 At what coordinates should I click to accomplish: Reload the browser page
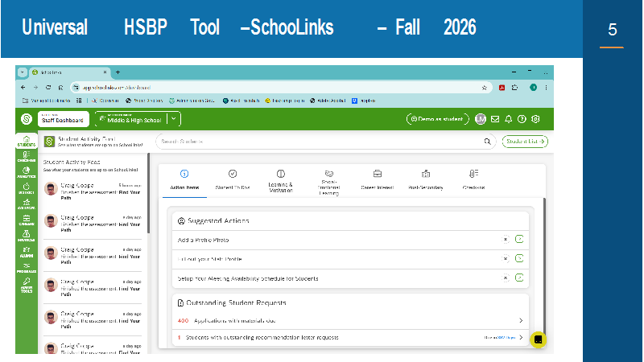click(x=48, y=88)
